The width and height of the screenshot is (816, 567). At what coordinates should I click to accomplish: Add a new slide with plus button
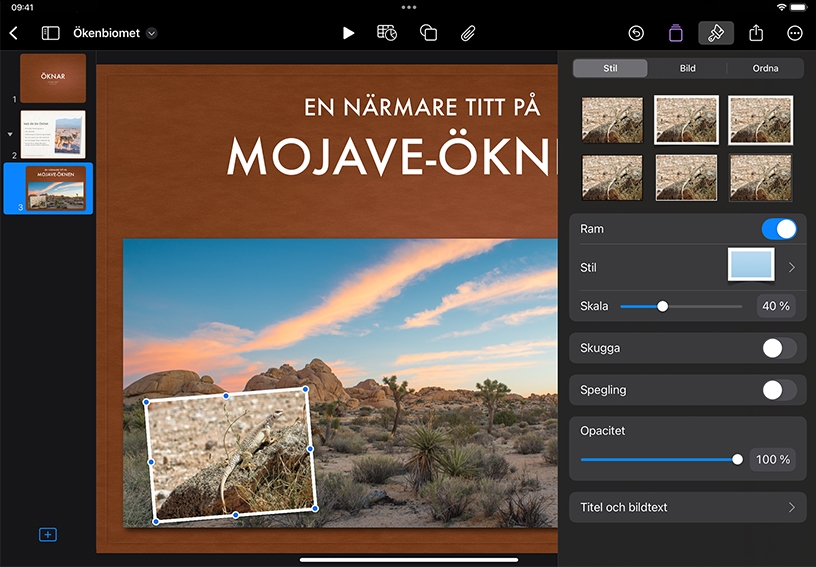48,534
